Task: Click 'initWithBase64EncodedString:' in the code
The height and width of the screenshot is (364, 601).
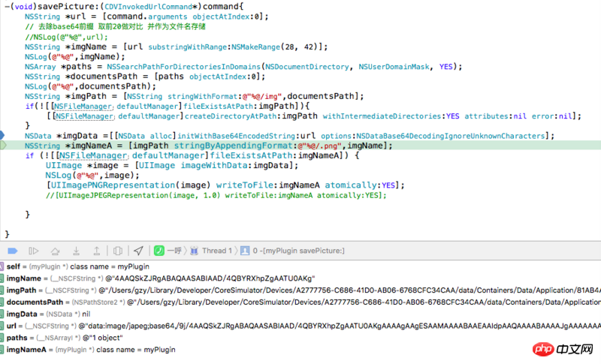Action: [x=237, y=136]
